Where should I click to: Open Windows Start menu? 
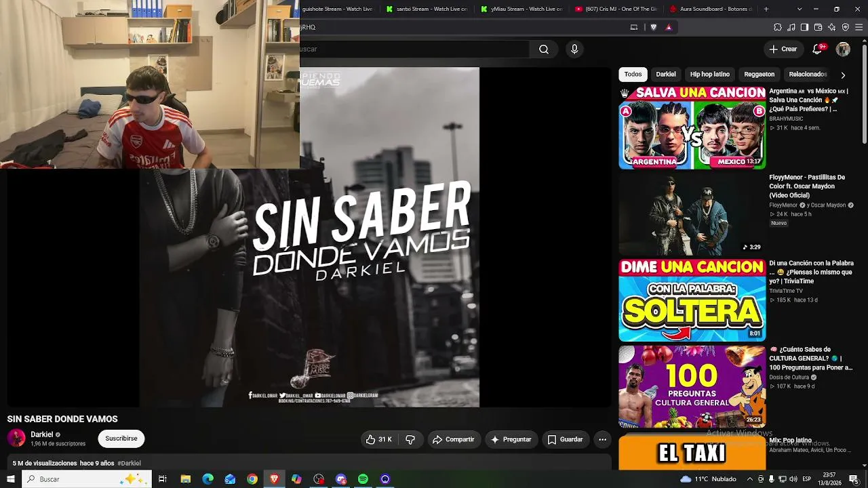[11, 479]
